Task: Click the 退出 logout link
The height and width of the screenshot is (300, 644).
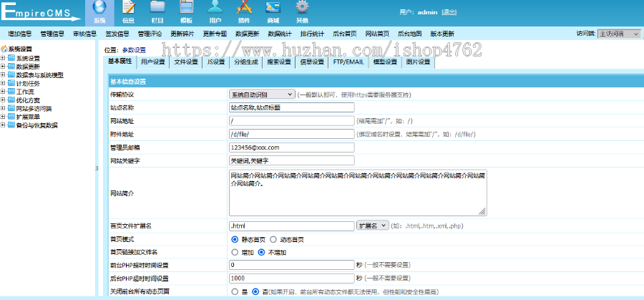Action: click(x=449, y=12)
